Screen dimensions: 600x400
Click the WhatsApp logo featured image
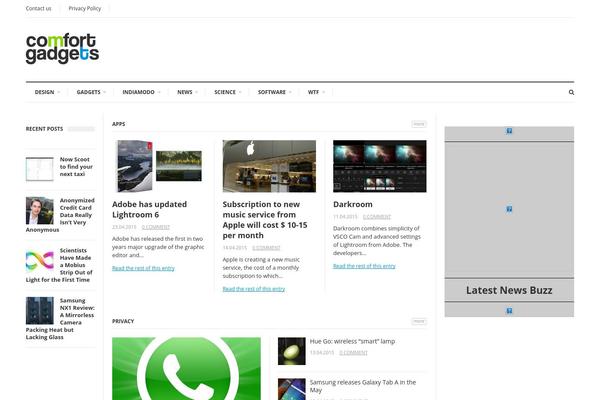[186, 369]
